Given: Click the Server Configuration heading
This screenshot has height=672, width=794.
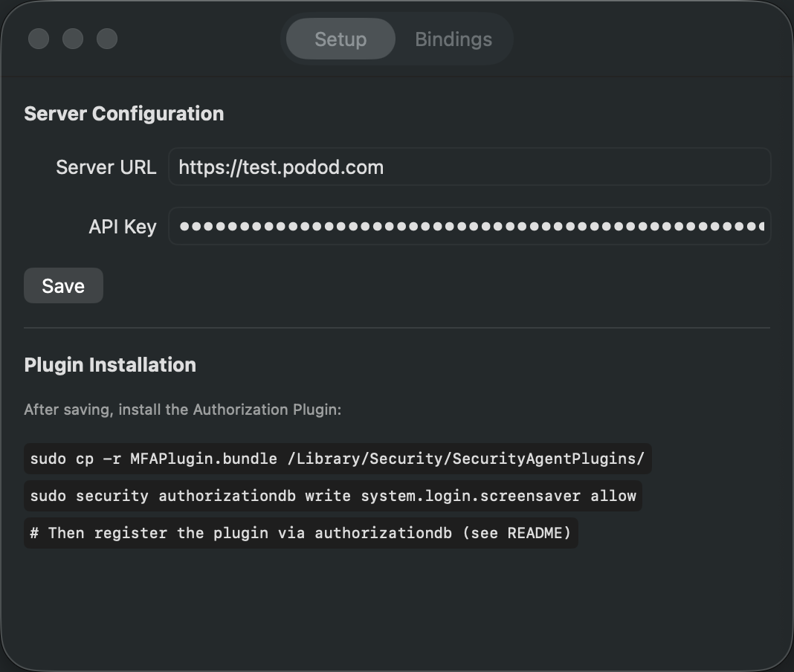Looking at the screenshot, I should point(124,114).
